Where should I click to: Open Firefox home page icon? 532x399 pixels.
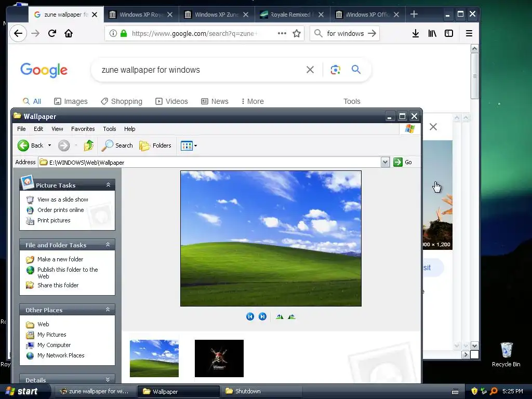pyautogui.click(x=69, y=33)
